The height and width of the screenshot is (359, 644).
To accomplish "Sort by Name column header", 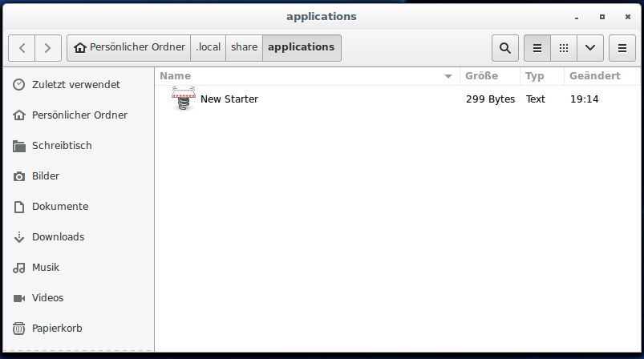I will click(x=175, y=76).
